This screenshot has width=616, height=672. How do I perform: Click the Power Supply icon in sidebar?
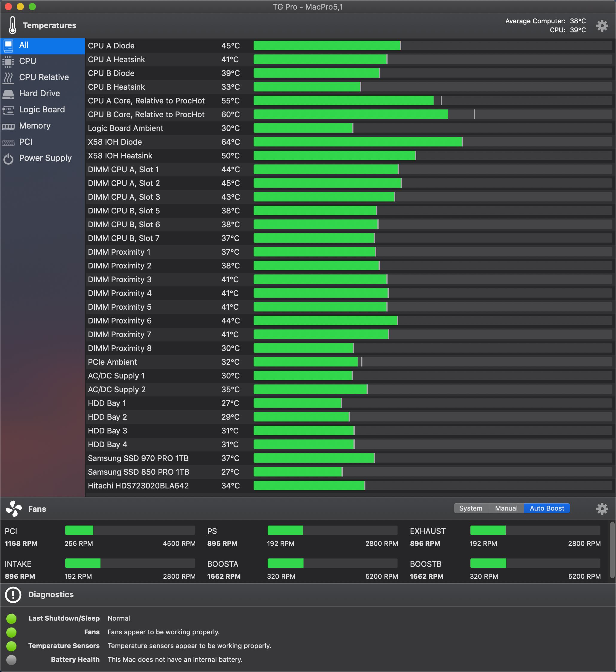click(8, 159)
